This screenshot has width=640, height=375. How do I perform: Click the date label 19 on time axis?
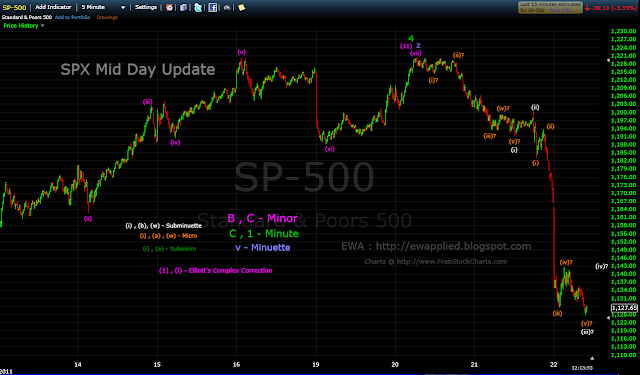(316, 364)
